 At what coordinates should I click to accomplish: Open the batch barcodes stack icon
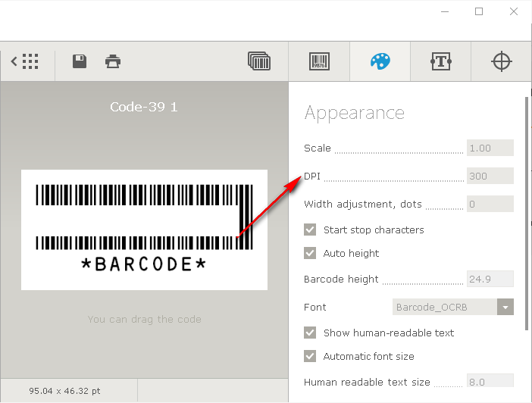point(259,61)
